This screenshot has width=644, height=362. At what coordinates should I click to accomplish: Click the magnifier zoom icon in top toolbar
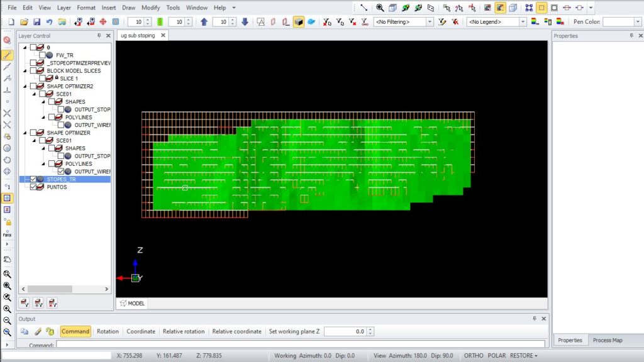380,8
